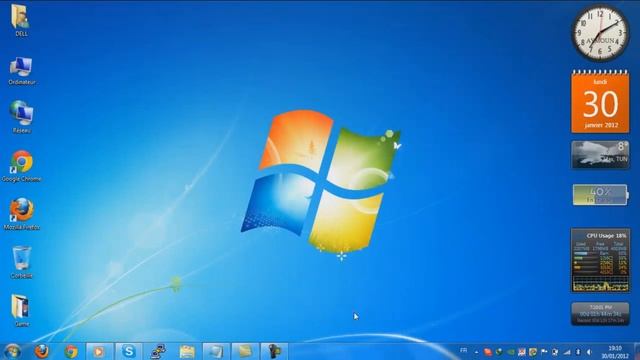The image size is (640, 360).
Task: Open the DELL folder on the desktop
Action: coord(20,20)
